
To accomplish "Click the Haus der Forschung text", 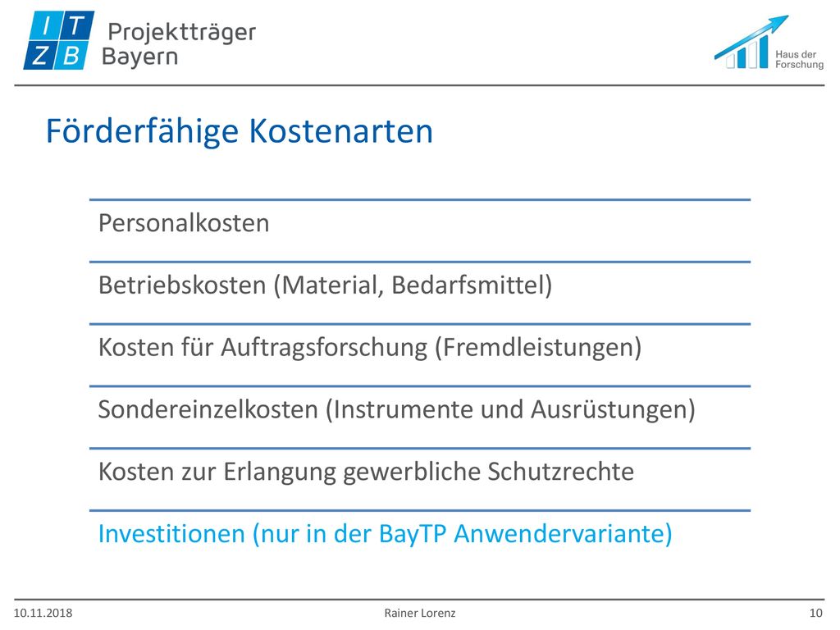I will pos(799,59).
